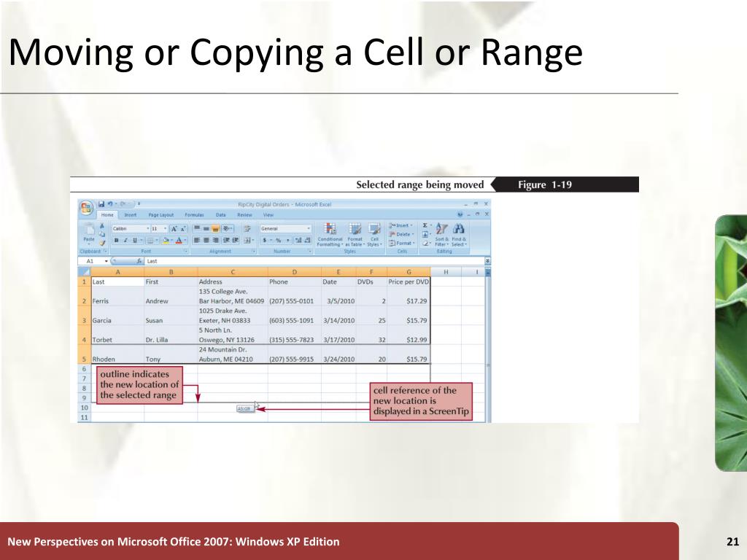Select row header 5

pyautogui.click(x=85, y=354)
